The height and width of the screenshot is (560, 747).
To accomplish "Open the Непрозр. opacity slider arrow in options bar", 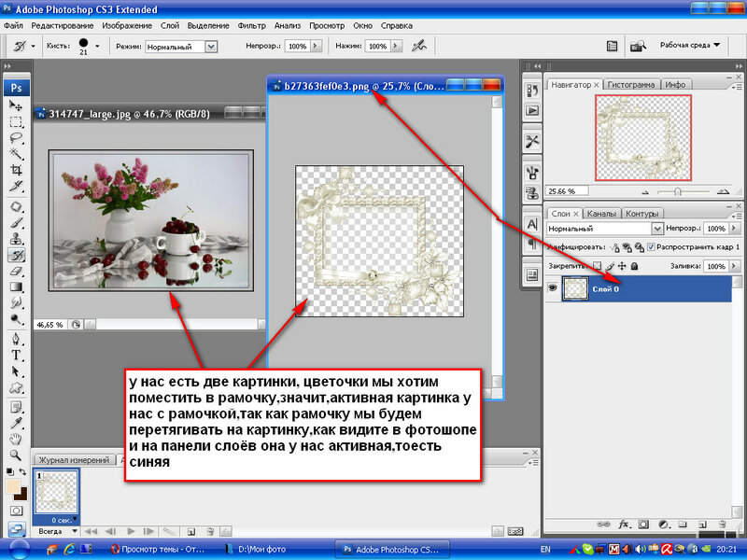I will (317, 46).
